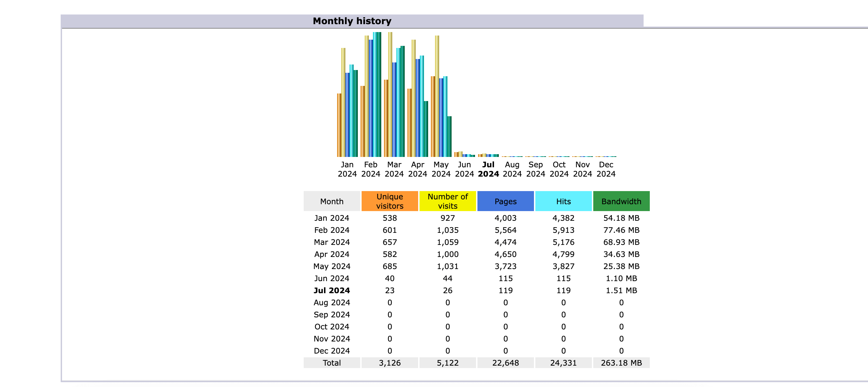
Task: Click the Aug 2024 chart label
Action: [512, 169]
